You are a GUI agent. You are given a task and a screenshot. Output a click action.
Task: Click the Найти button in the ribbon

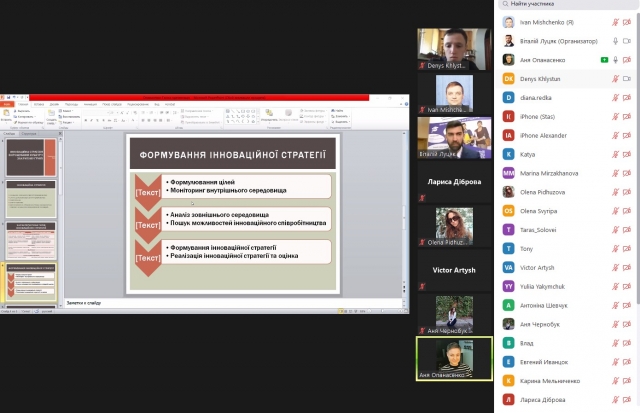coord(338,111)
